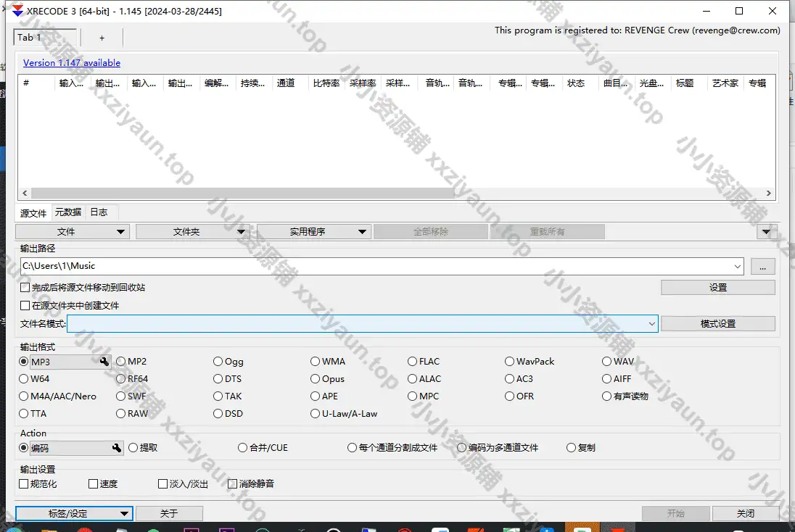Viewport: 795px width, 532px height.
Task: Open the 文件 dropdown button
Action: (x=73, y=232)
